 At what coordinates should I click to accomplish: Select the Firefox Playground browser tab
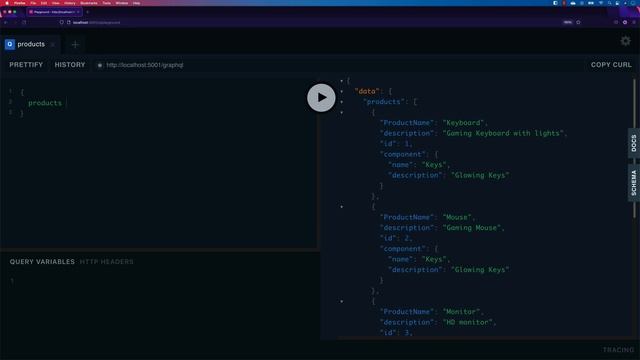(x=54, y=12)
